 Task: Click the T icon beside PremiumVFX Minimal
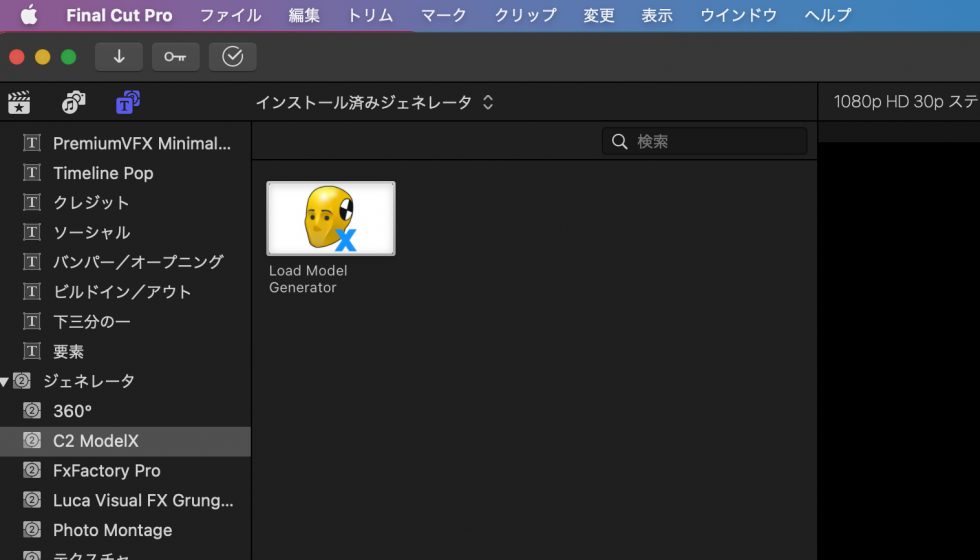[32, 143]
